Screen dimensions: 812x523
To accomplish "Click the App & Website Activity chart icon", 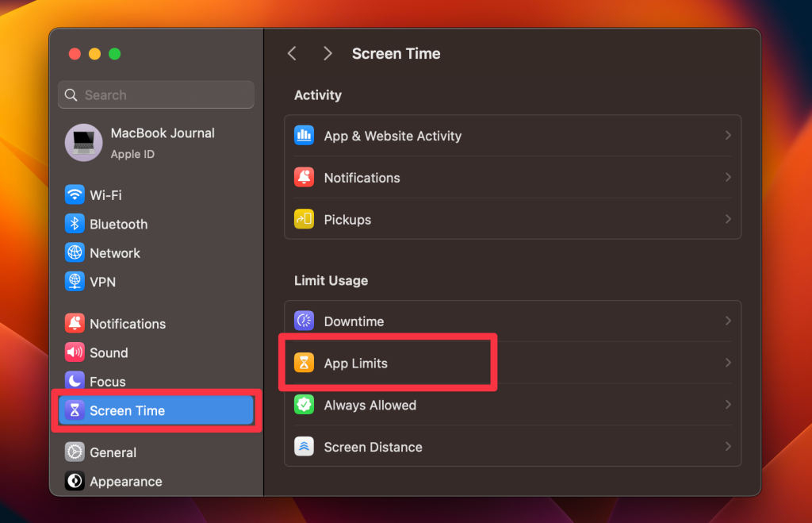I will point(304,135).
